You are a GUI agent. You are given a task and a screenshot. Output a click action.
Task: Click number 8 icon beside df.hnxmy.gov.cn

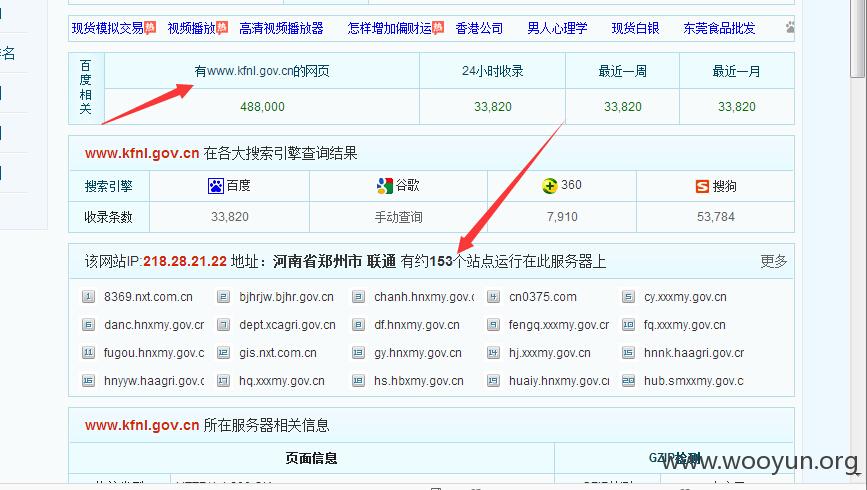tap(358, 325)
